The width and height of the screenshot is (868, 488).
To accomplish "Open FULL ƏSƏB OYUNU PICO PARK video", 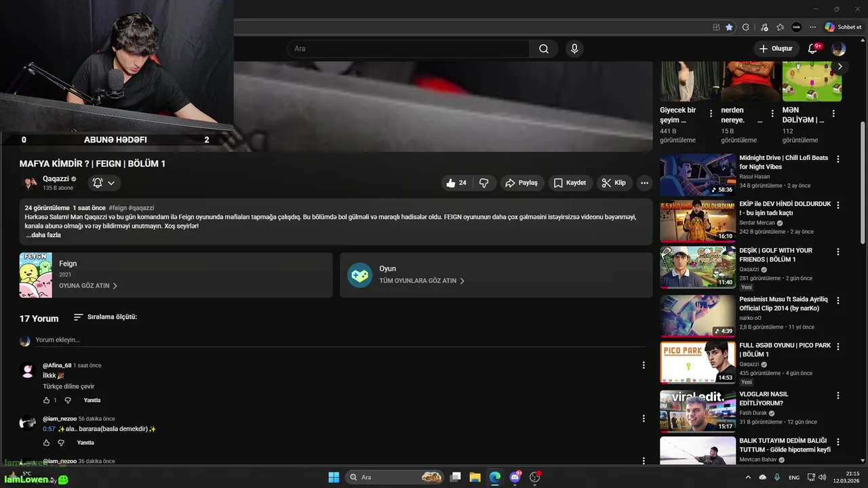I will click(x=698, y=363).
